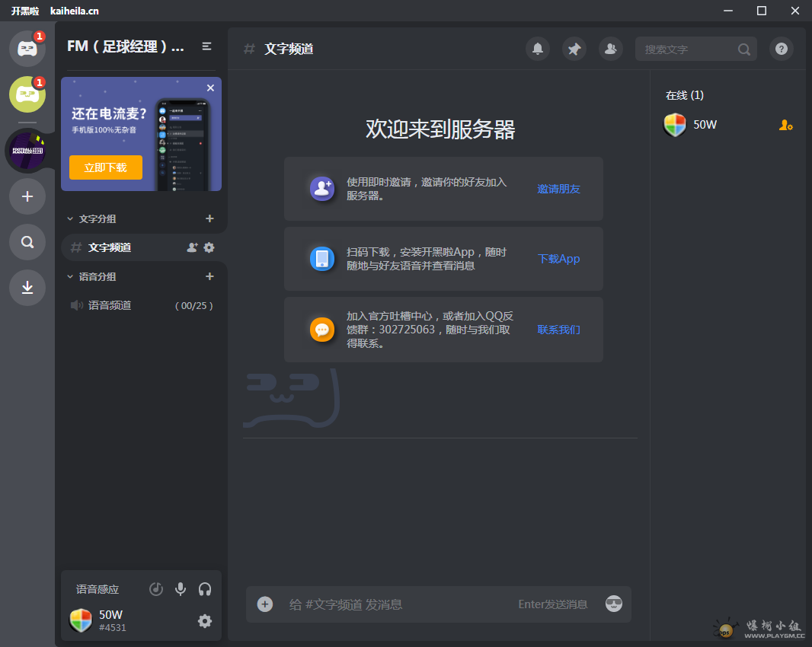This screenshot has width=812, height=647.
Task: Collapse the 文字分组 channel group
Action: [70, 219]
